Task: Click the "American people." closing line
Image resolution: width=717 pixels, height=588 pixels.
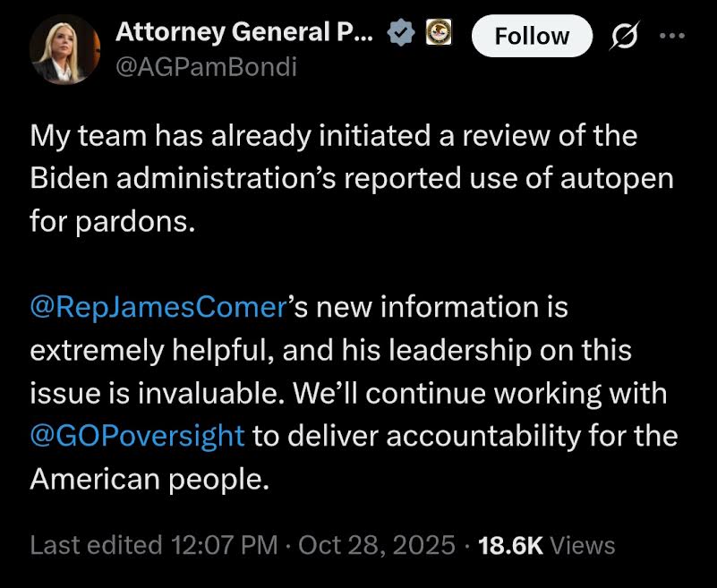Action: coord(149,478)
